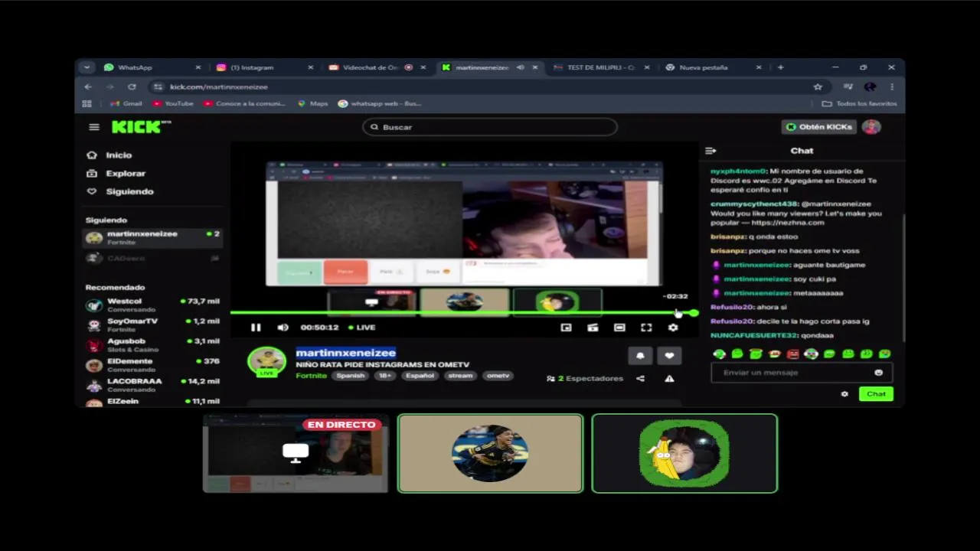Open the emoji picker in chat input
The image size is (980, 551).
click(878, 373)
